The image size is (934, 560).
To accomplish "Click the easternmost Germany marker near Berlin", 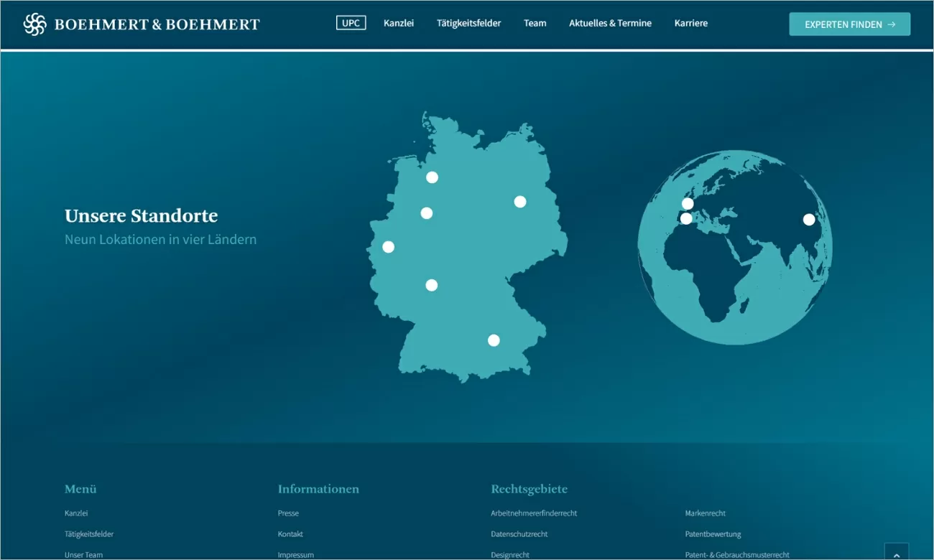I will point(519,202).
